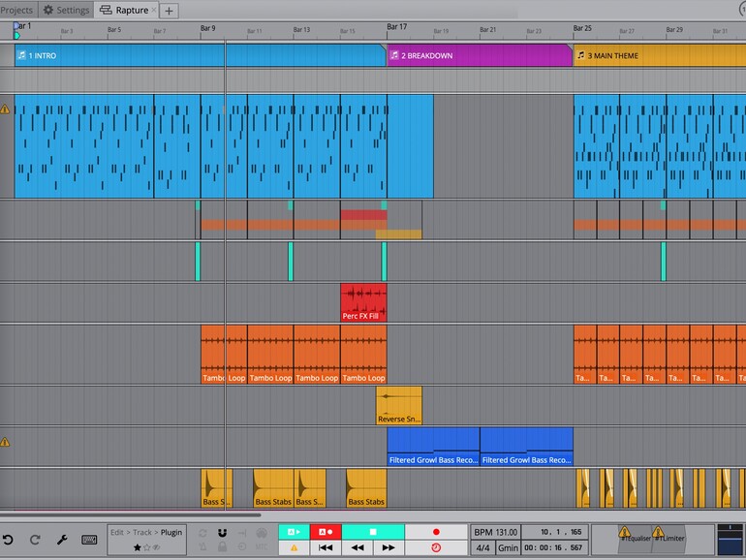Select the 3 MAIN THEME arranger section

(x=660, y=55)
